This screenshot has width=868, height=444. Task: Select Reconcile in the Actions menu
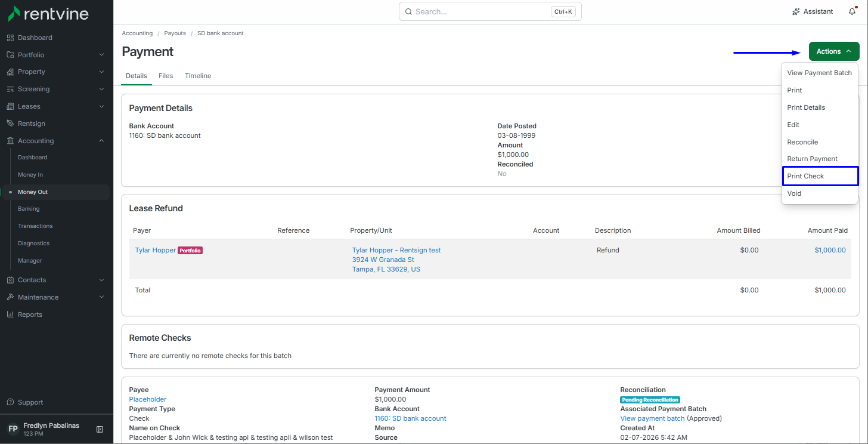point(820,142)
